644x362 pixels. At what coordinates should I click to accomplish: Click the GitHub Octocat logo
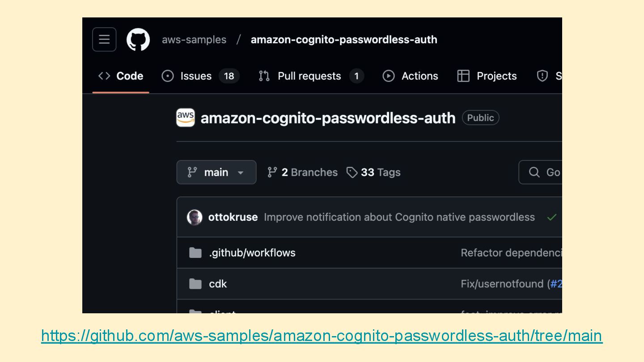[138, 39]
